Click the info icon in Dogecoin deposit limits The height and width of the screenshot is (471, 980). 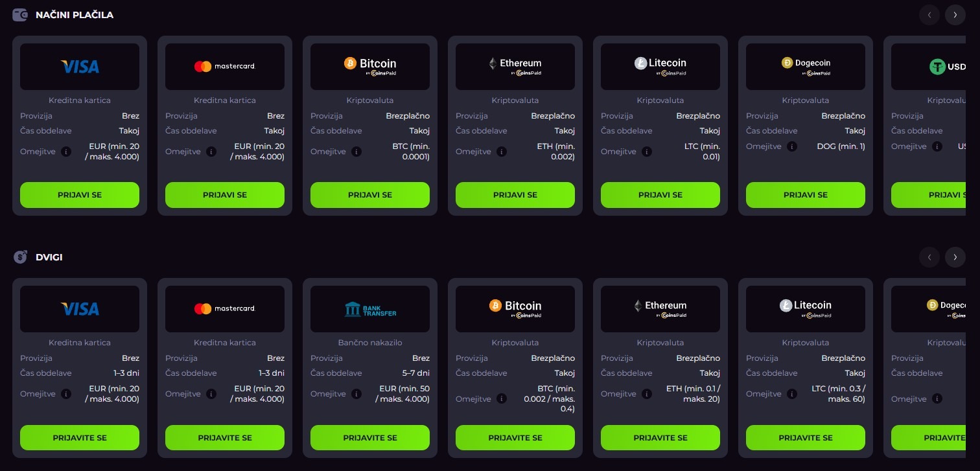click(x=792, y=146)
